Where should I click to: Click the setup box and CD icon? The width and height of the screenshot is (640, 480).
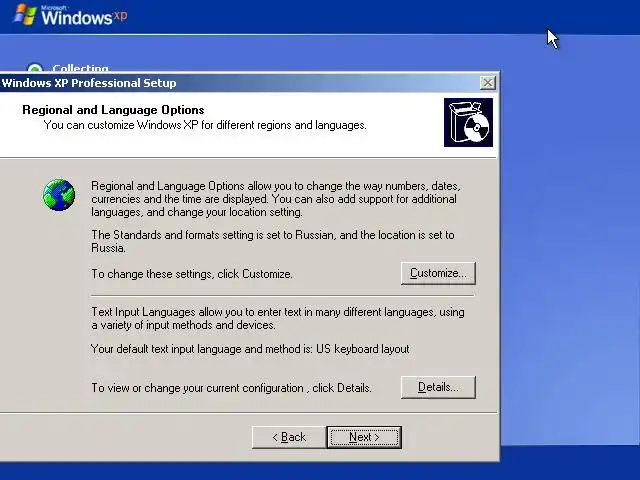(x=468, y=122)
